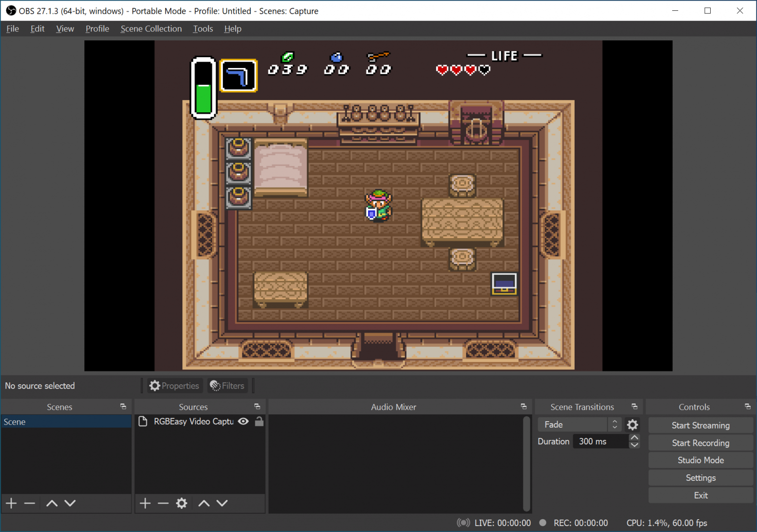The height and width of the screenshot is (532, 757).
Task: Move scene up in Scenes list
Action: click(x=52, y=503)
